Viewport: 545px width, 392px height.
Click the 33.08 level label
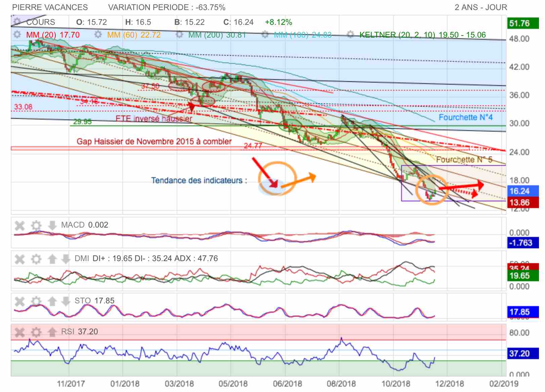tap(23, 107)
